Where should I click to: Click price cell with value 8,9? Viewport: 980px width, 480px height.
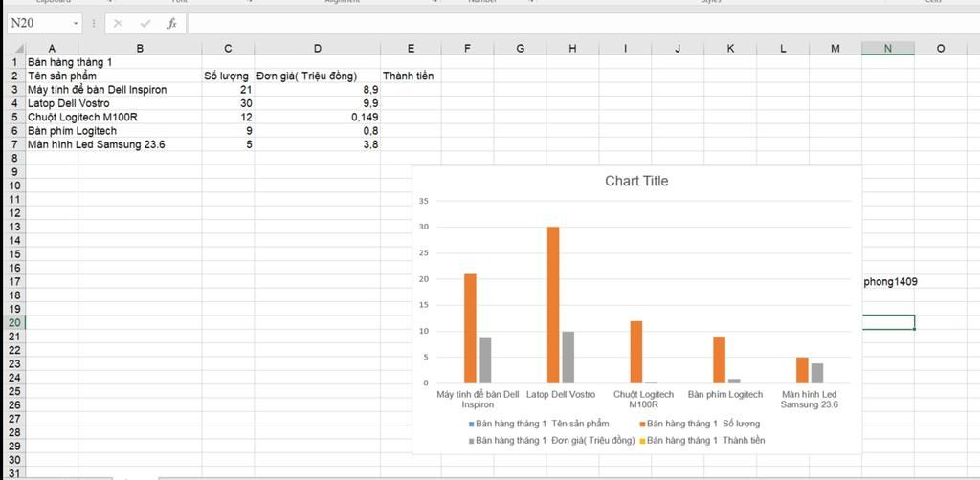[x=318, y=90]
